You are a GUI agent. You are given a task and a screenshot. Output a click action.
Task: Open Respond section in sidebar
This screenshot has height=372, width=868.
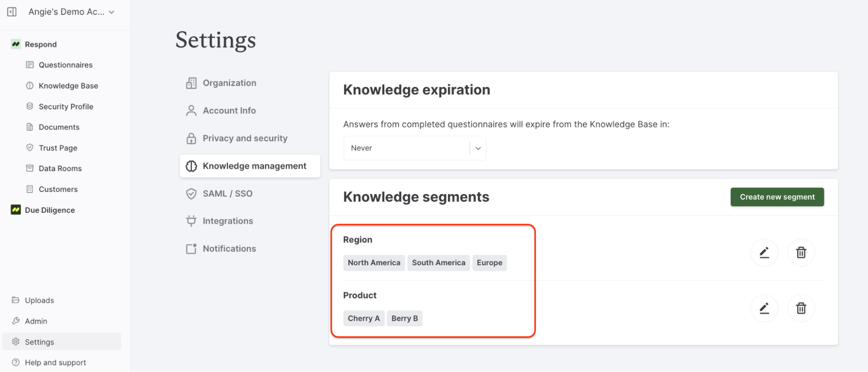(41, 44)
